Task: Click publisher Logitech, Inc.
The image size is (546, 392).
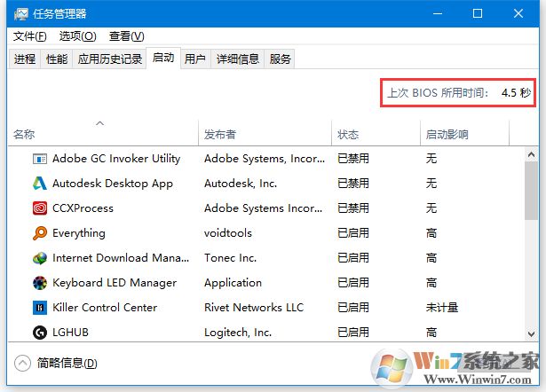Action: [x=238, y=333]
